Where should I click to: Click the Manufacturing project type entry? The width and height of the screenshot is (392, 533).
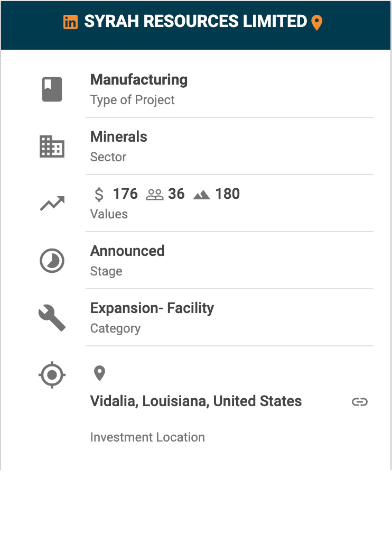click(139, 80)
